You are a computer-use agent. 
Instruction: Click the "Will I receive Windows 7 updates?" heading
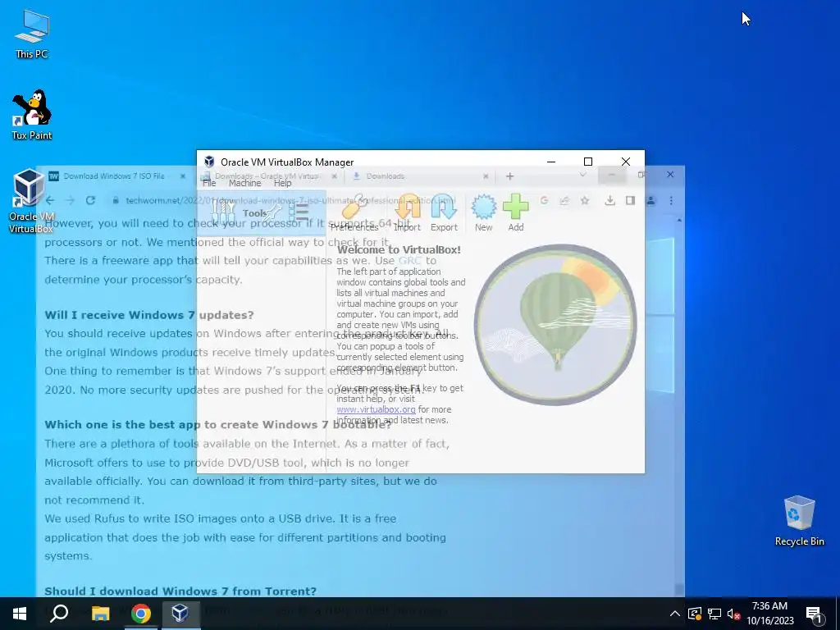click(x=149, y=315)
